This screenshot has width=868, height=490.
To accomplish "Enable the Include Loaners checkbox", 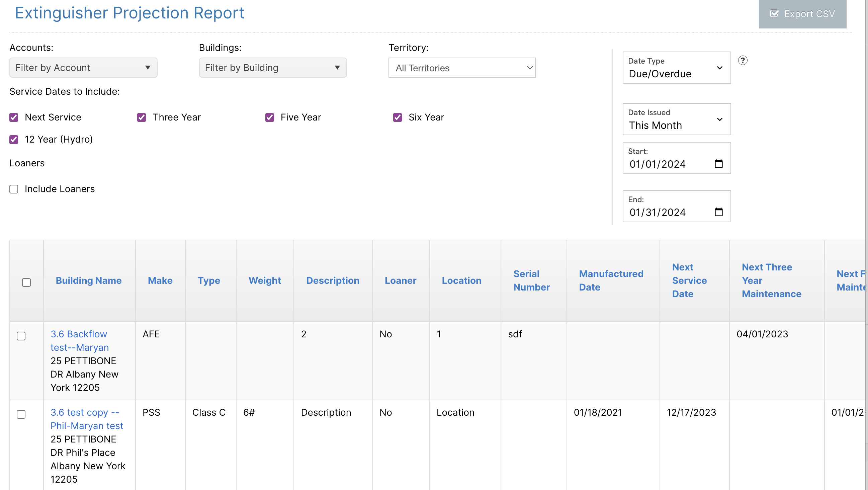I will 14,189.
